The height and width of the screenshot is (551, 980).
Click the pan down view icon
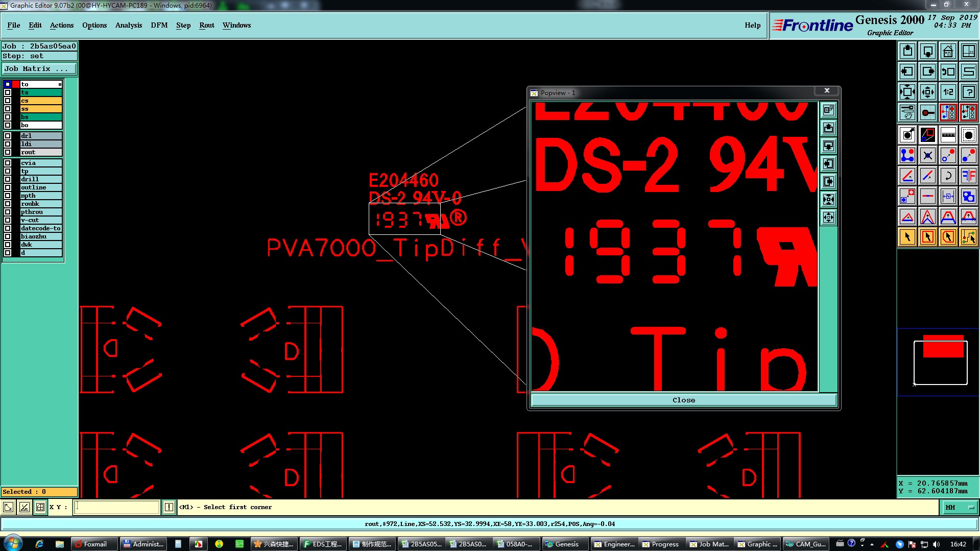(928, 51)
